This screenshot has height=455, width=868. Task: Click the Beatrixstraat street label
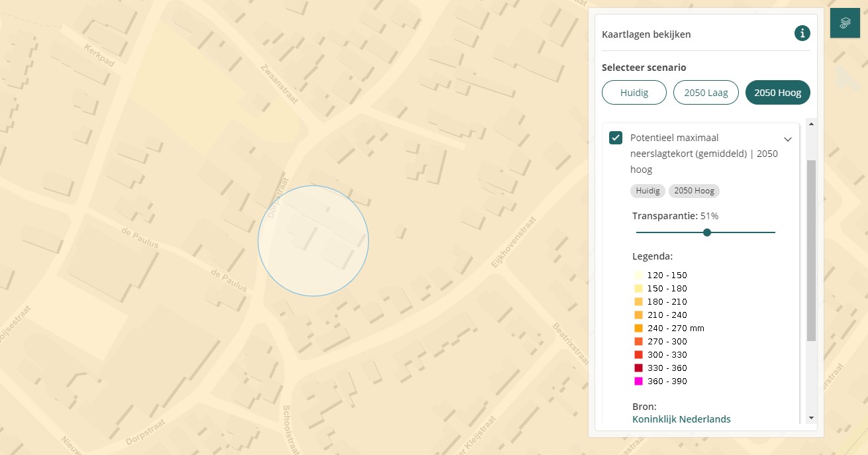570,344
